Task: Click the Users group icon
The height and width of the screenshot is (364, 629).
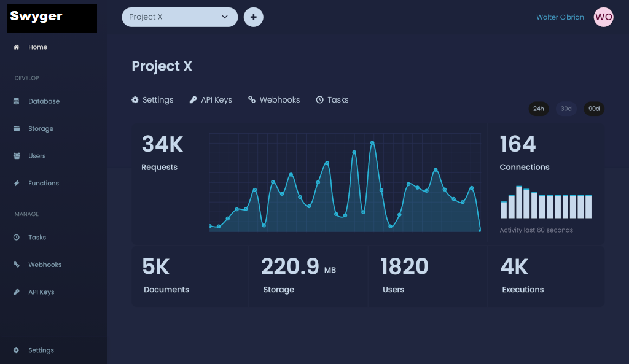Action: pos(17,156)
